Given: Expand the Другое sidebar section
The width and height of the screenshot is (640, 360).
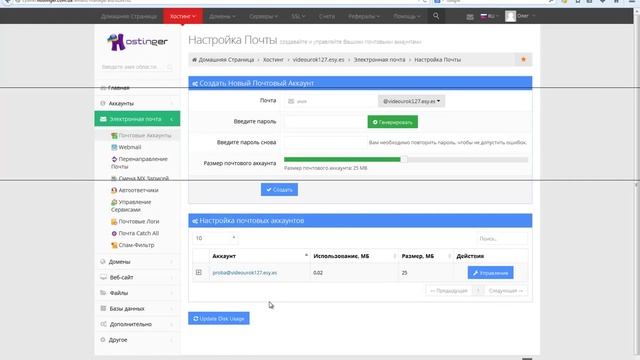Looking at the screenshot, I should pos(137,340).
